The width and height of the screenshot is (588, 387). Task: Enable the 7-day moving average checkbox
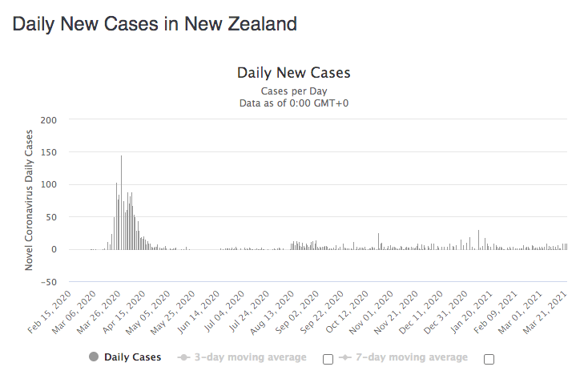(489, 359)
